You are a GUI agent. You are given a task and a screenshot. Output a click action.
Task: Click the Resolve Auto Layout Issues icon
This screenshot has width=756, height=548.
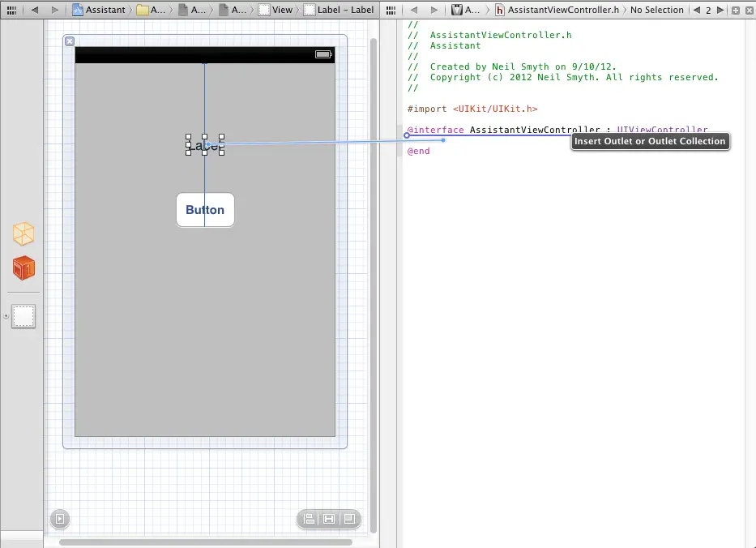coord(349,519)
